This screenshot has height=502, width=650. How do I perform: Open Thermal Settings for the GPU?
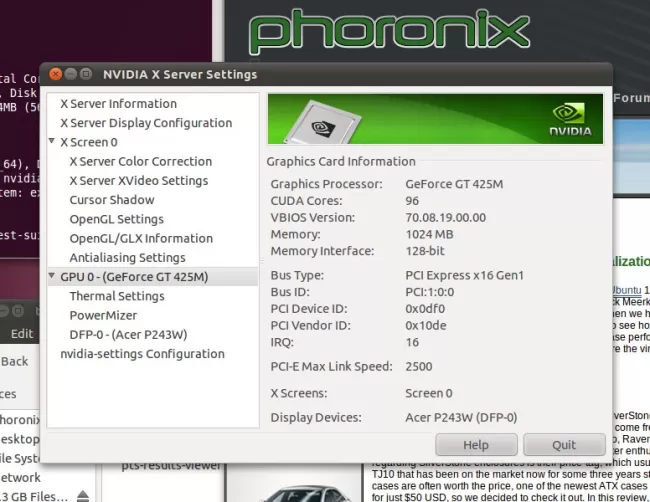pyautogui.click(x=117, y=296)
